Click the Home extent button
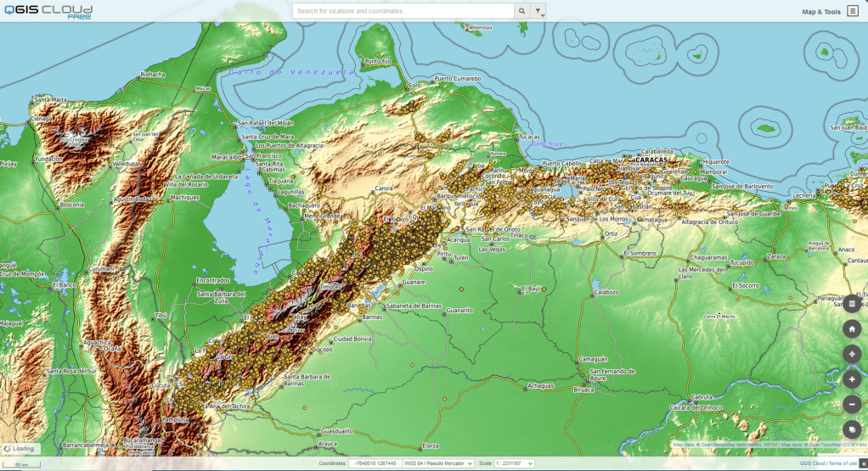The width and height of the screenshot is (868, 471). click(852, 328)
